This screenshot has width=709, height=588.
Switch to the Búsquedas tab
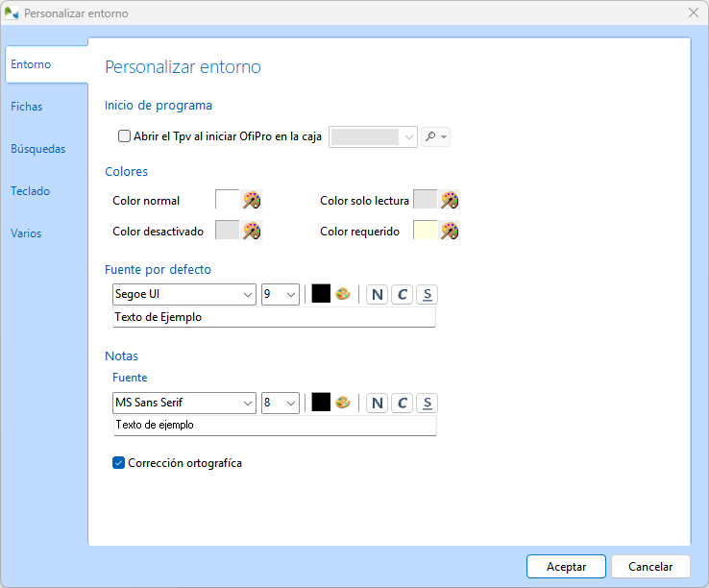tap(38, 149)
